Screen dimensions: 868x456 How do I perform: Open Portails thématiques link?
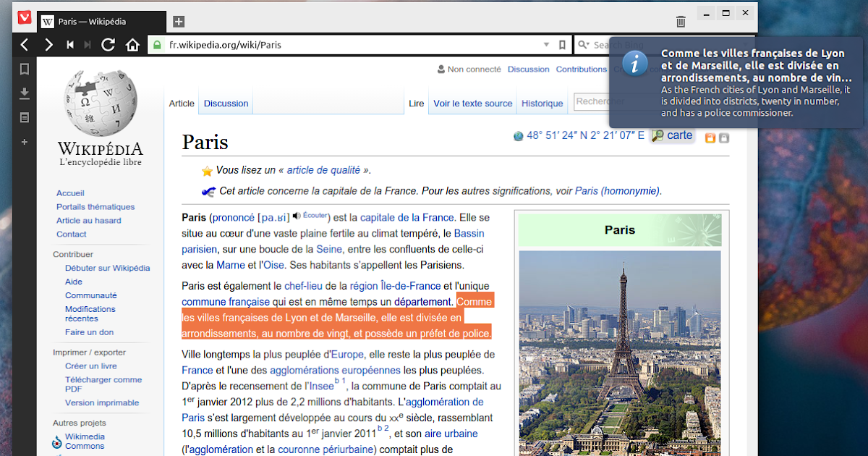click(x=95, y=207)
